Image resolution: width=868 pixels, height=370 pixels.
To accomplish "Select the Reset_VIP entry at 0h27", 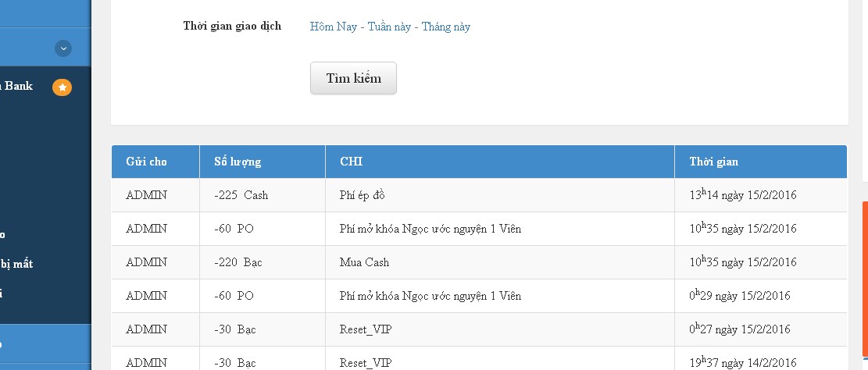I will coord(480,329).
